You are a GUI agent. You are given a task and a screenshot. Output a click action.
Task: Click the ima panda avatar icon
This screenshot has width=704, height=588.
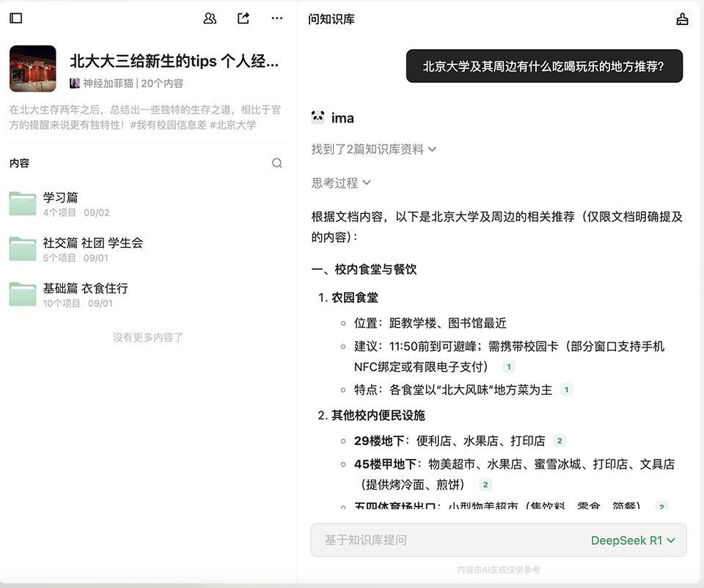coord(318,117)
